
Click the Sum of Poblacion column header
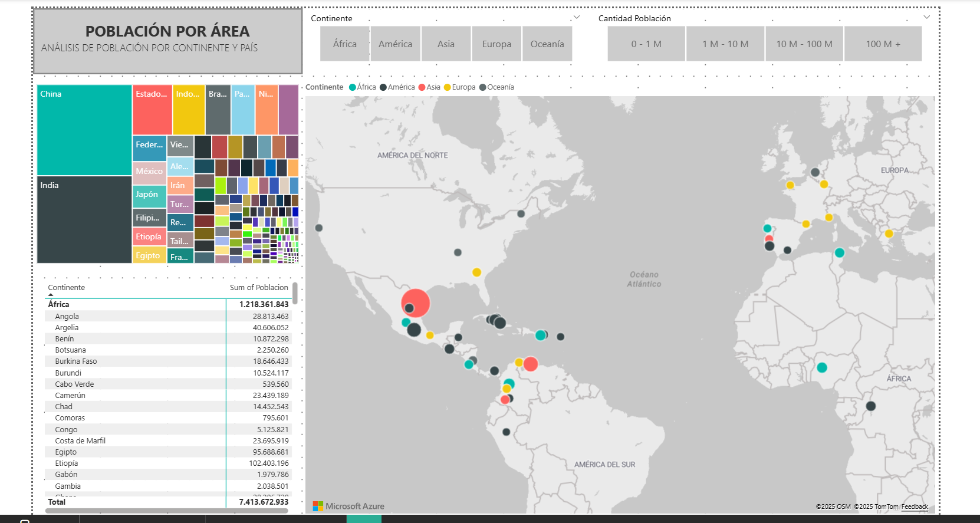point(259,288)
